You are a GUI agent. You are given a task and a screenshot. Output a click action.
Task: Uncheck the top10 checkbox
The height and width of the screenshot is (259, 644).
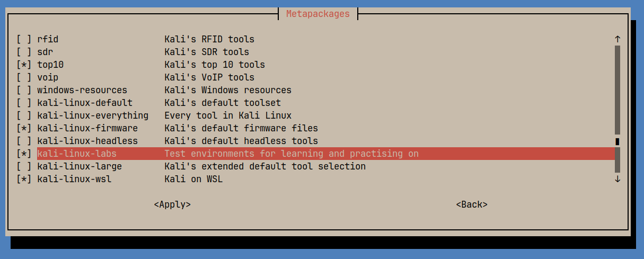click(x=24, y=65)
